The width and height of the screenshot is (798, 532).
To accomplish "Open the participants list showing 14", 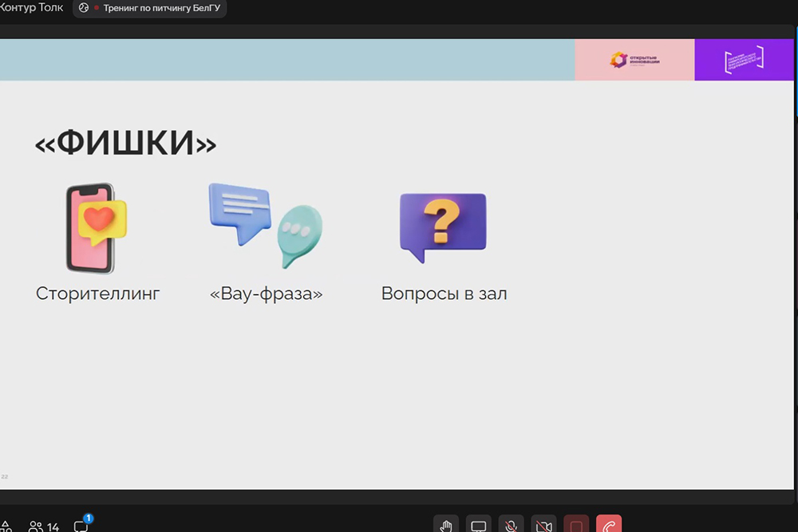I will click(45, 526).
